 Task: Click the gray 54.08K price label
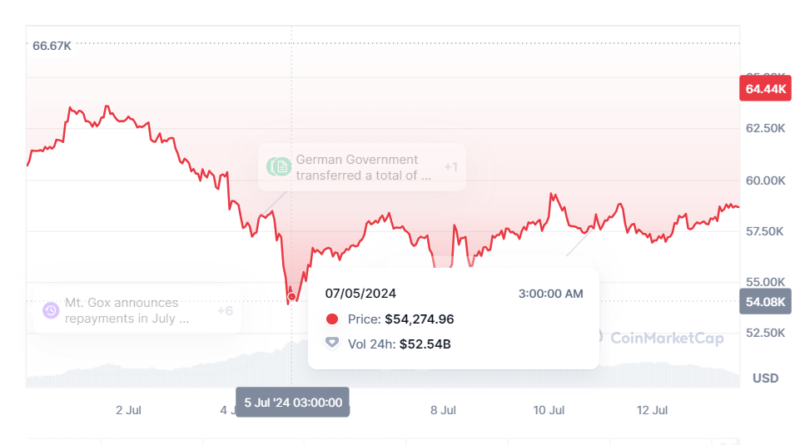[765, 301]
